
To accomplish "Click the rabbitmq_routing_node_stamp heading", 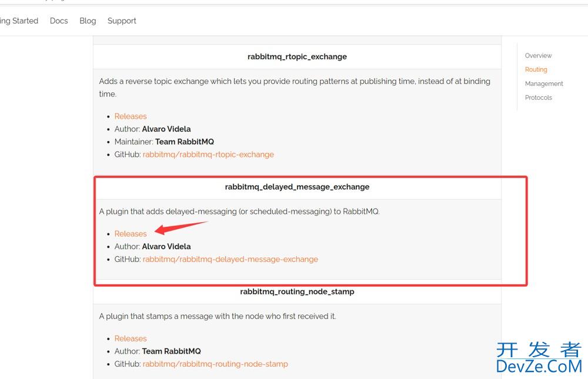I will click(x=297, y=291).
